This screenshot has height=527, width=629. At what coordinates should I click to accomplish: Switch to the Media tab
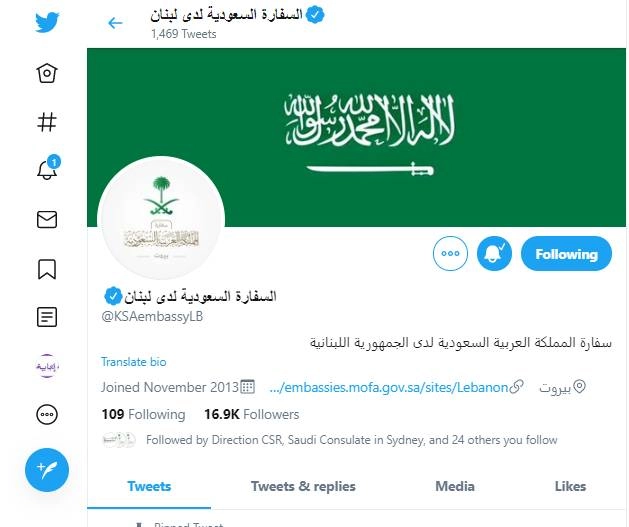[x=455, y=486]
